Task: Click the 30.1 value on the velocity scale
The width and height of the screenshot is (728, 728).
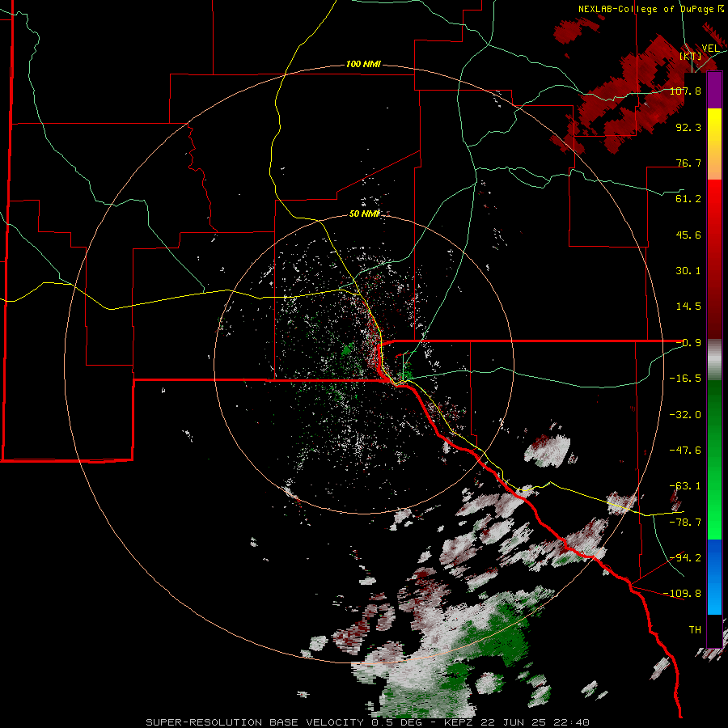Action: 688,271
